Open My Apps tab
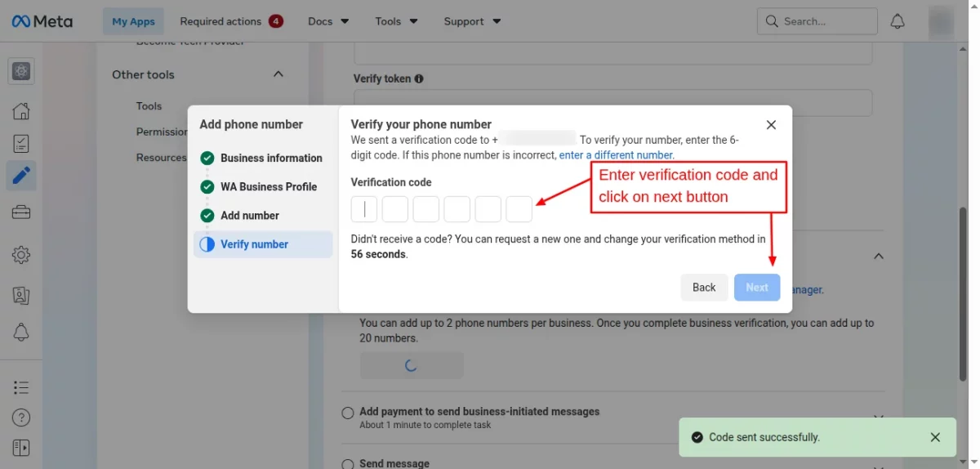This screenshot has height=469, width=980. coord(133,21)
